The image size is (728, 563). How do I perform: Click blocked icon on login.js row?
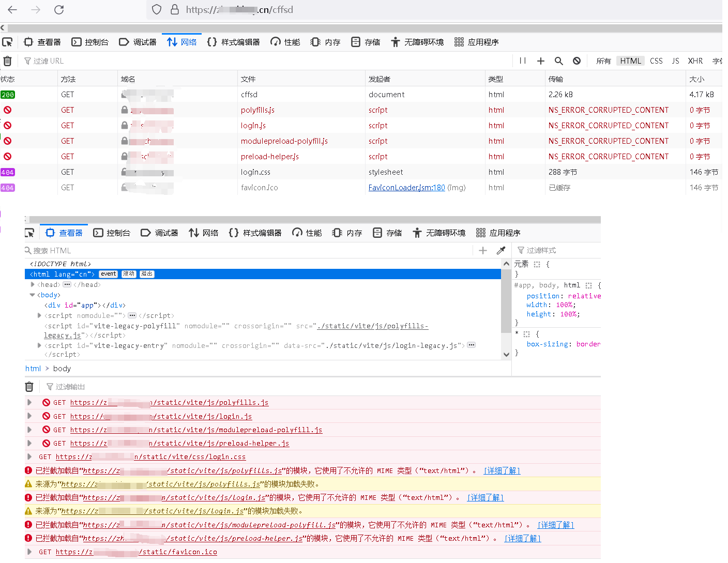pos(8,126)
